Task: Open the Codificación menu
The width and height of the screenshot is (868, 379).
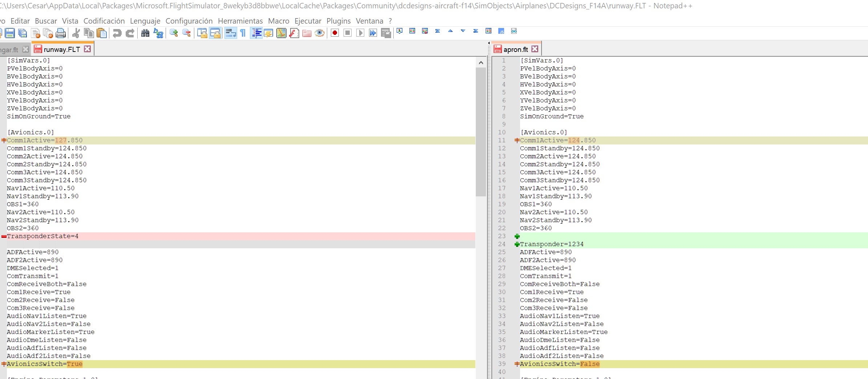Action: click(104, 21)
